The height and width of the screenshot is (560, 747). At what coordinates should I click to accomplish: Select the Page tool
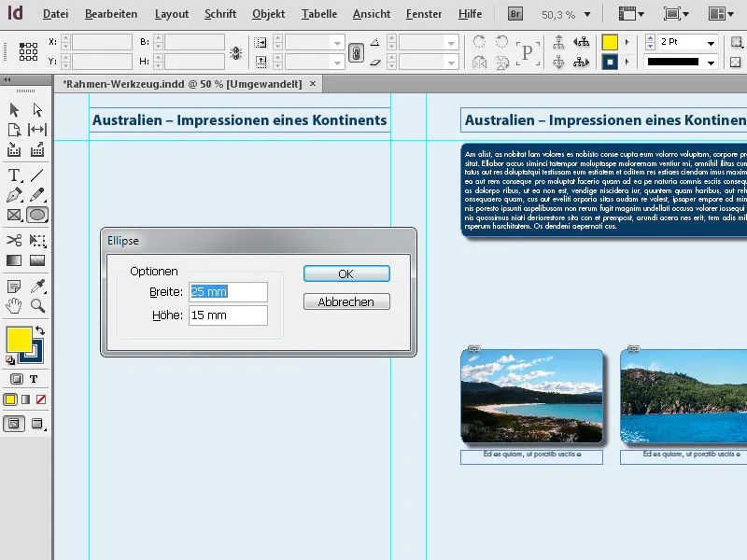point(14,130)
